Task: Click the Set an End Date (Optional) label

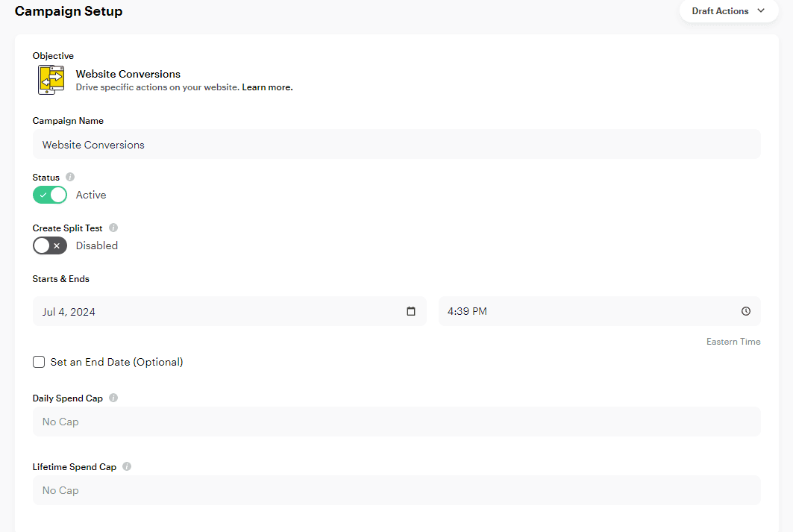Action: (x=116, y=363)
